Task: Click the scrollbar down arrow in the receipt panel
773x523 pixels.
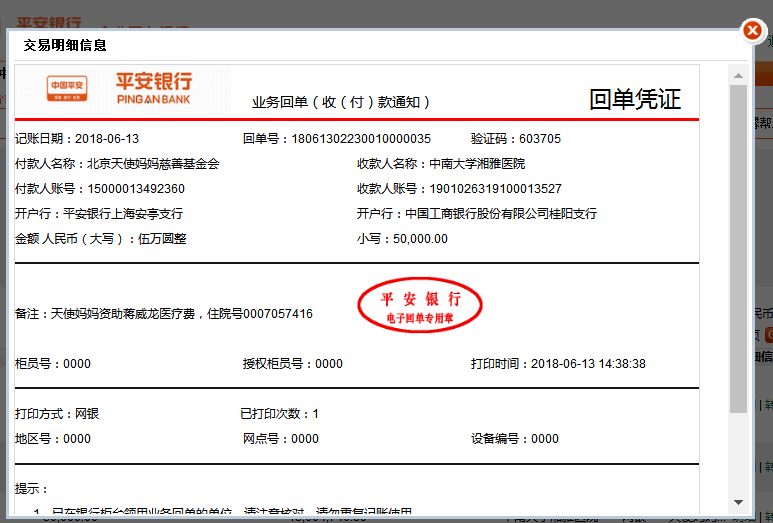Action: tap(738, 502)
